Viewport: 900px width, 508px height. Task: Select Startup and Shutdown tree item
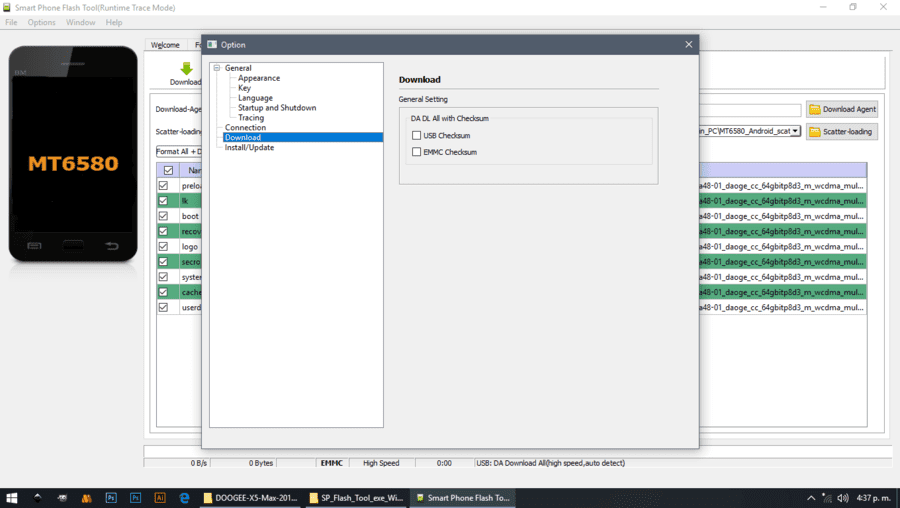pyautogui.click(x=277, y=108)
